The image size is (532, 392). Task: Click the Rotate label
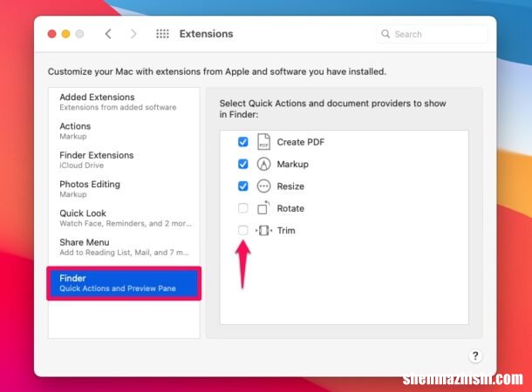coord(290,208)
